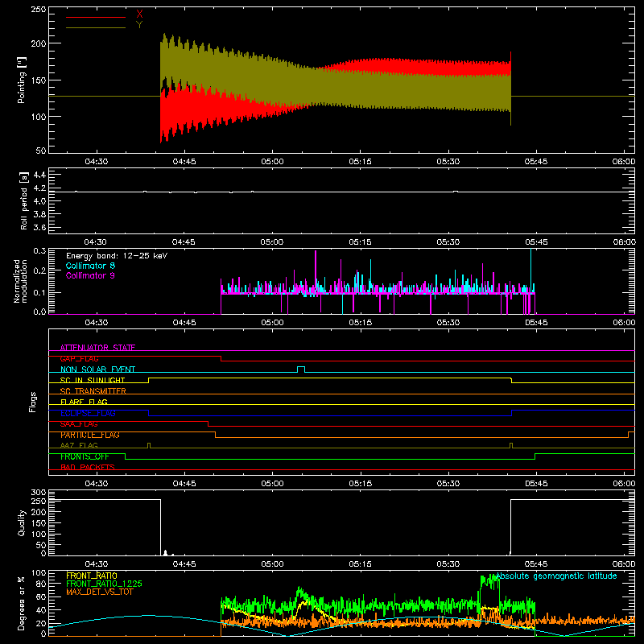
Task: Click the PARTICLE_FLAG label
Action: (x=90, y=435)
